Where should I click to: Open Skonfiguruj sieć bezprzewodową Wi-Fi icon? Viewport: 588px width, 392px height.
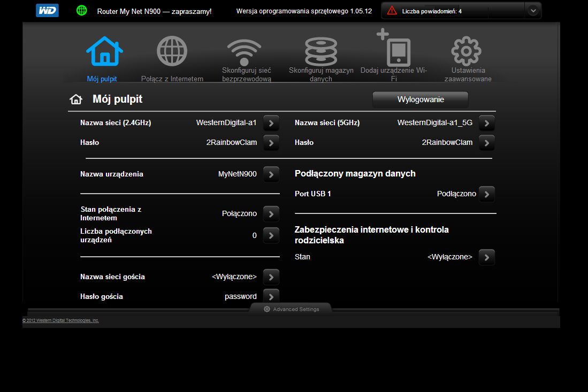pos(244,52)
